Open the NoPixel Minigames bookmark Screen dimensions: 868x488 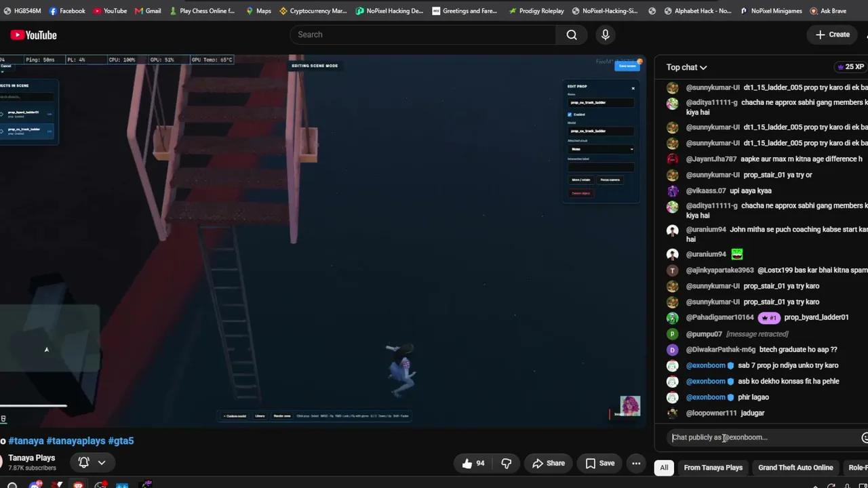coord(772,11)
